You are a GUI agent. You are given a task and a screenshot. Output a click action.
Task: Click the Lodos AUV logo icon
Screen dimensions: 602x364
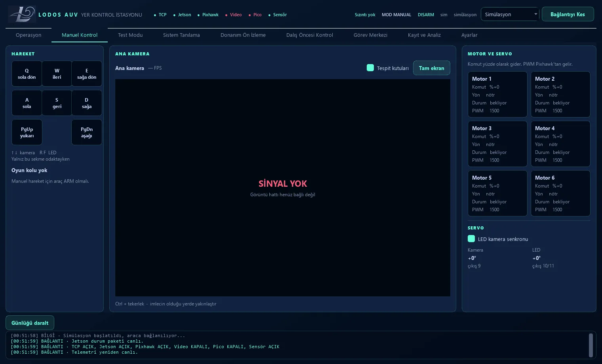[22, 14]
